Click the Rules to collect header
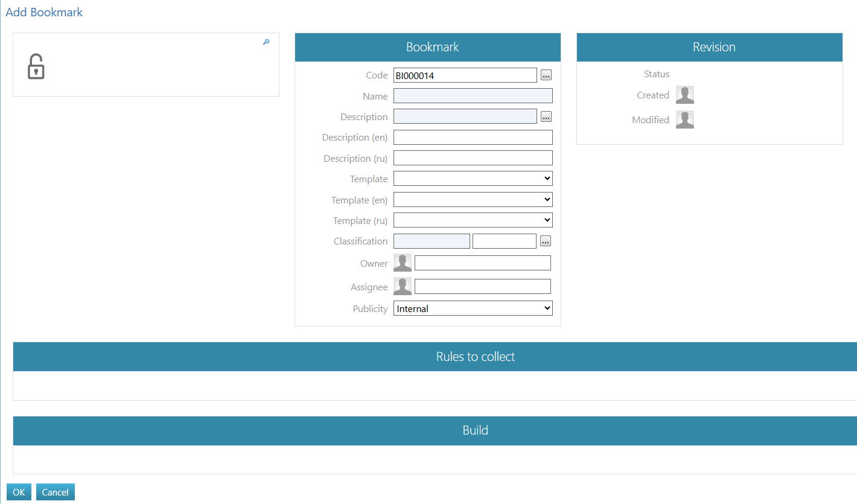 click(x=475, y=357)
